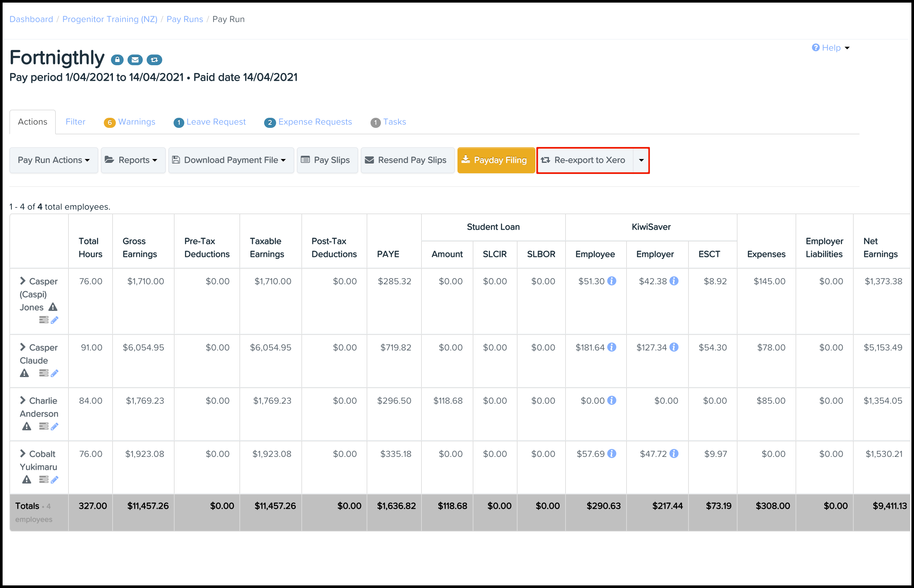Expand the Cobalt Yukimaru row details
The image size is (914, 588).
click(22, 454)
